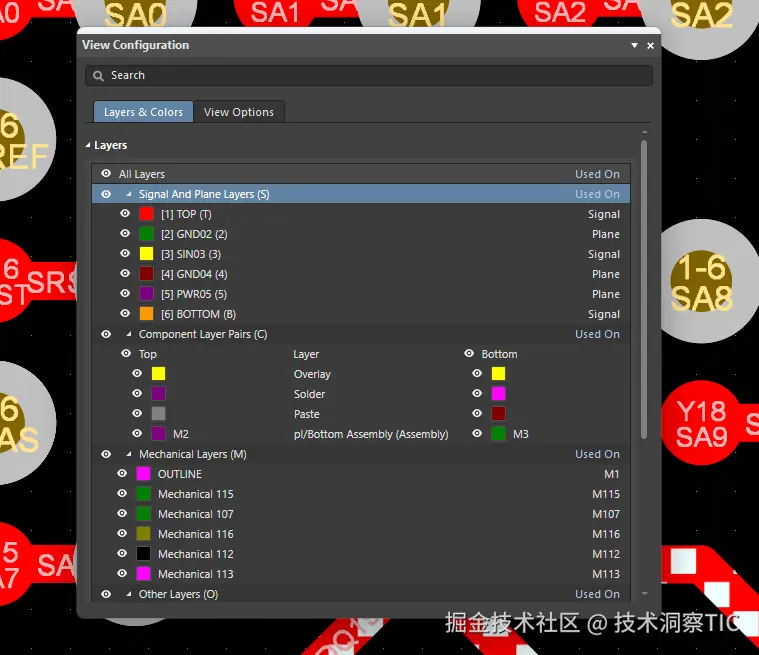Toggle visibility of Component Layer Pairs

(x=106, y=334)
